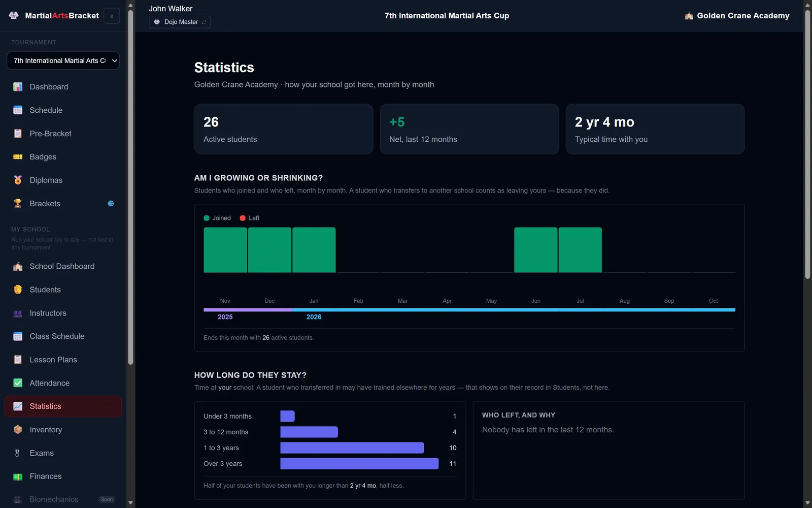The width and height of the screenshot is (812, 508).
Task: Click the 26 Active students card
Action: [x=284, y=129]
